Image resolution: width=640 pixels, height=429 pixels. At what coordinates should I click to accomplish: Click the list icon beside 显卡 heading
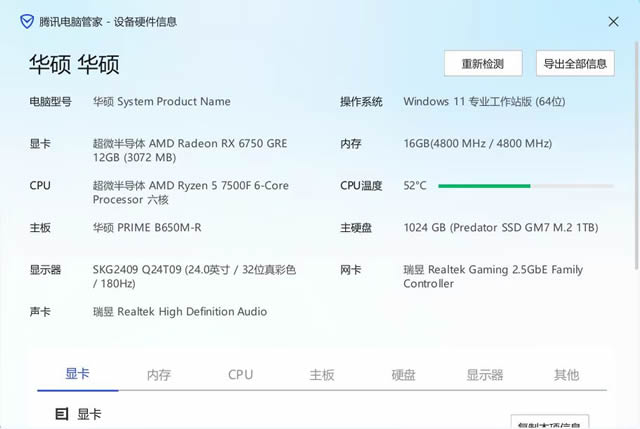(x=62, y=414)
